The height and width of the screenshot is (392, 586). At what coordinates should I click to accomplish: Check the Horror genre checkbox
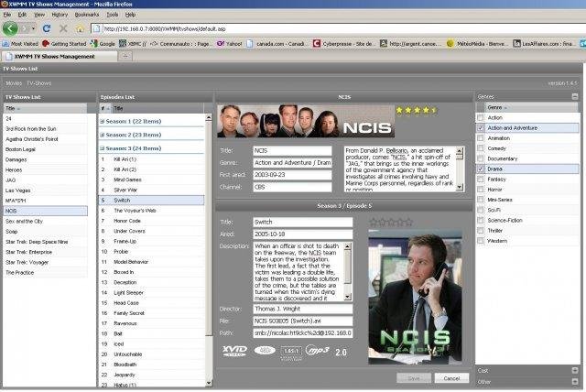pyautogui.click(x=480, y=190)
